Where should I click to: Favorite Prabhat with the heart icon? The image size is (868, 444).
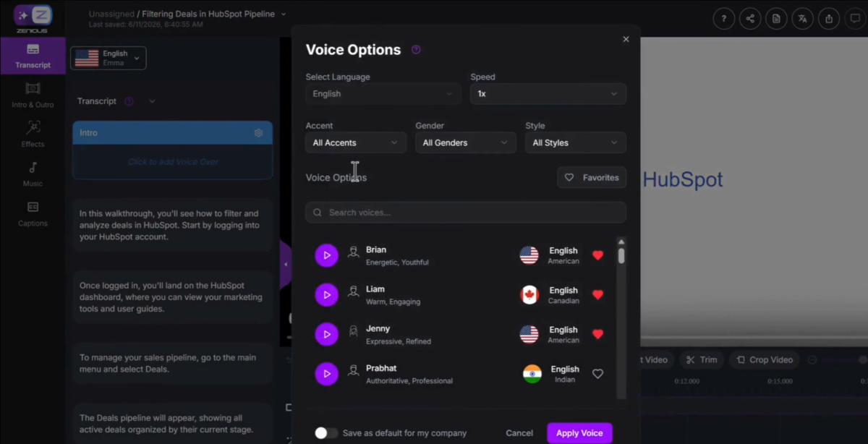pos(597,374)
